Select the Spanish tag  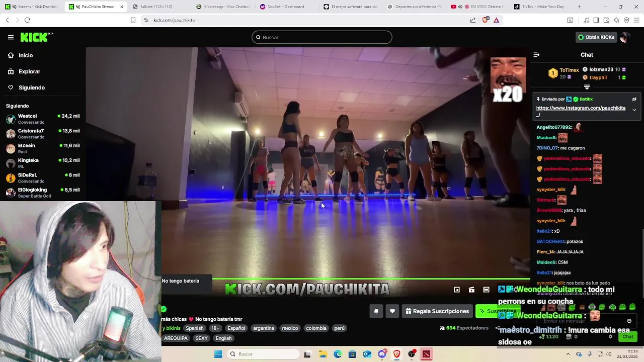click(x=195, y=328)
